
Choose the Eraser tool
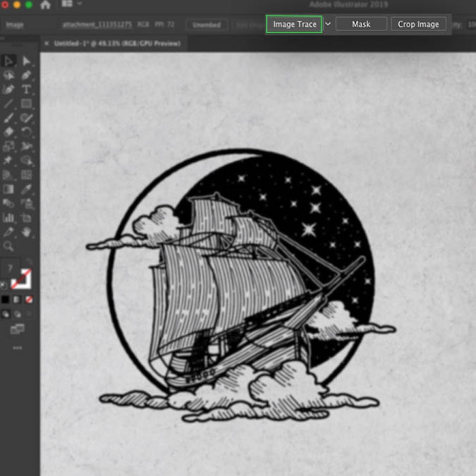click(9, 132)
